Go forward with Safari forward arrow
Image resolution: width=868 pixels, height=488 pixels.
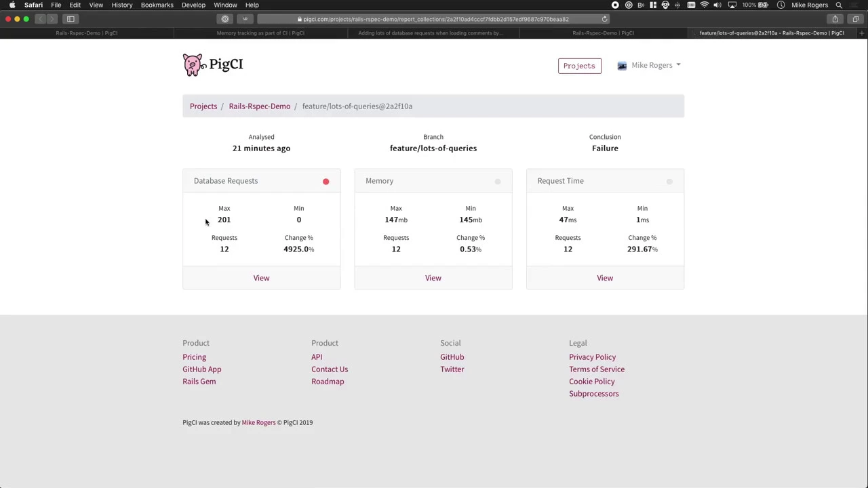coord(52,19)
